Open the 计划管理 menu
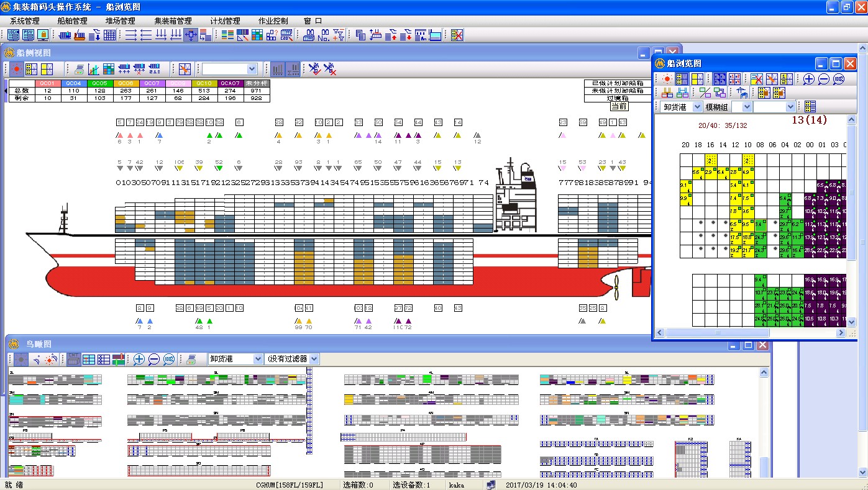The image size is (868, 490). coord(225,20)
